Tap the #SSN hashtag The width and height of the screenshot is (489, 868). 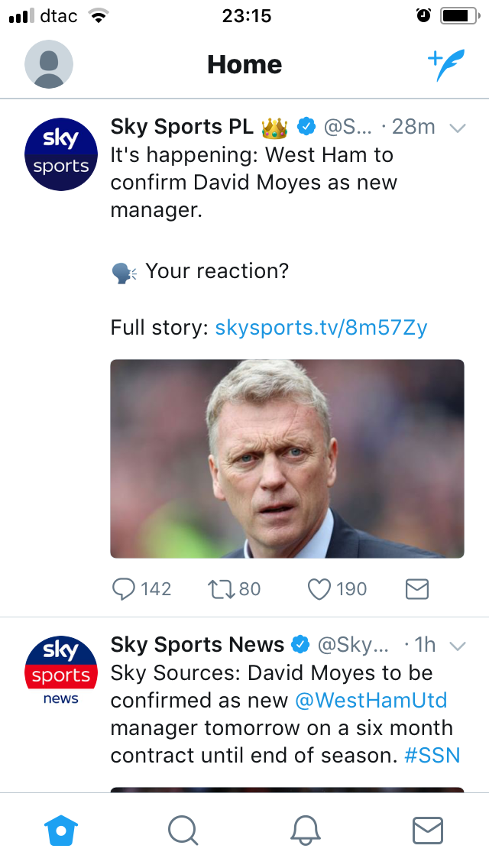pos(432,756)
